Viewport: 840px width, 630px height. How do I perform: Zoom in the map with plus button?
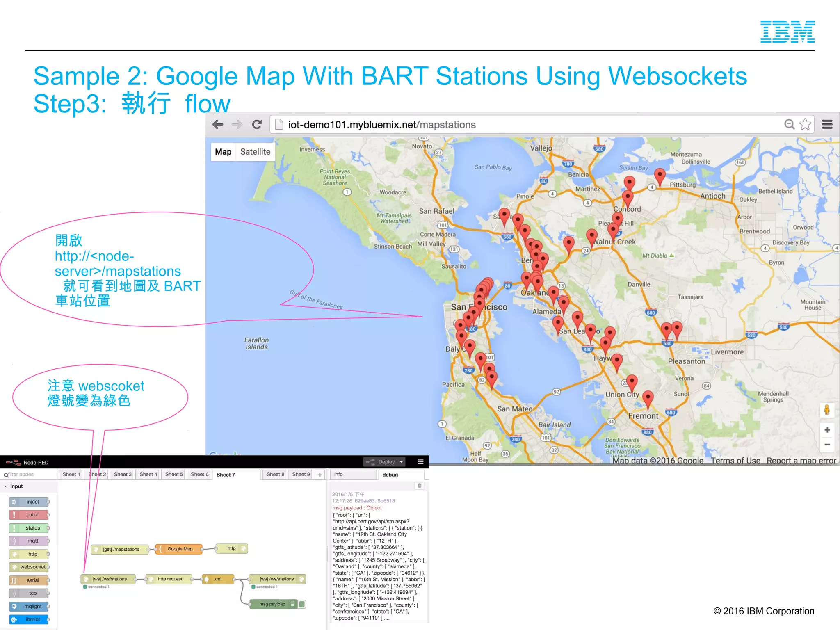pos(827,430)
